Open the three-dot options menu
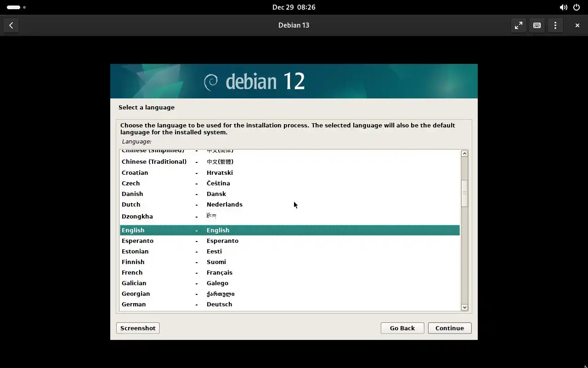 click(x=555, y=25)
